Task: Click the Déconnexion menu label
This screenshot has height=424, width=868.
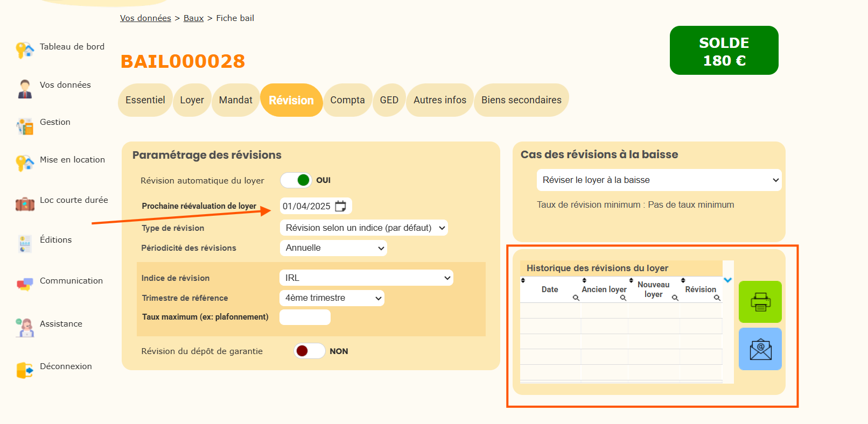Action: click(x=66, y=366)
